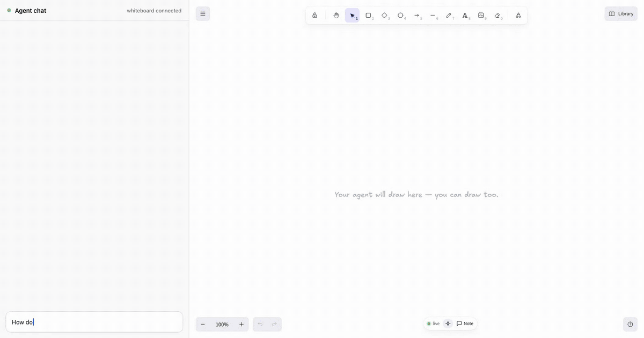Image resolution: width=644 pixels, height=338 pixels.
Task: Click the Agent chat title
Action: (31, 11)
